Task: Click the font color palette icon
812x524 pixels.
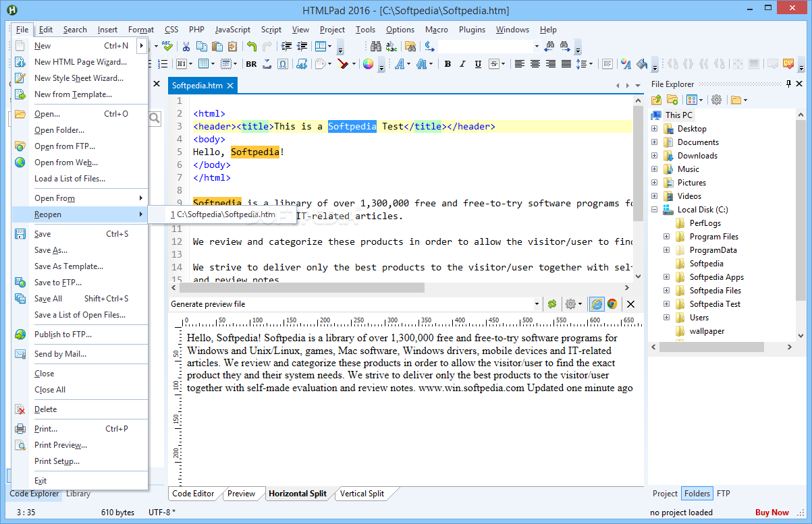Action: pos(626,64)
